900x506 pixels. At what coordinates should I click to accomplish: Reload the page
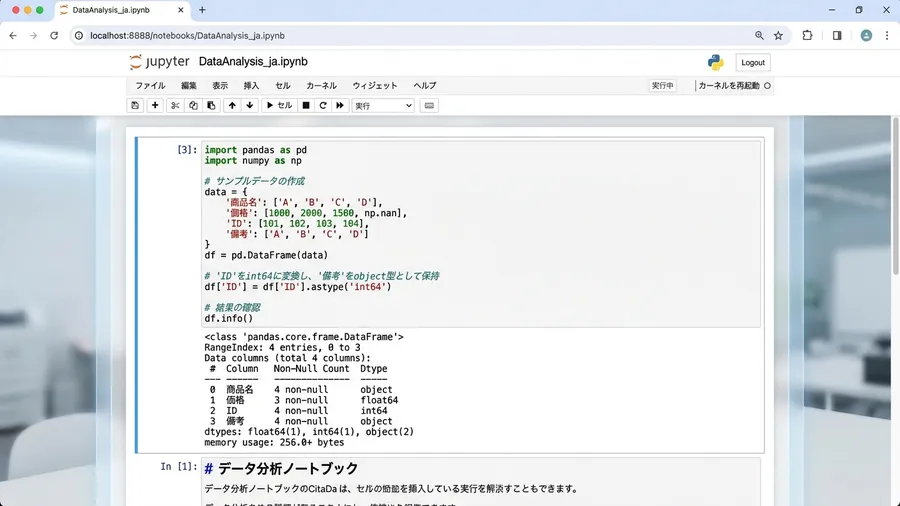(54, 36)
